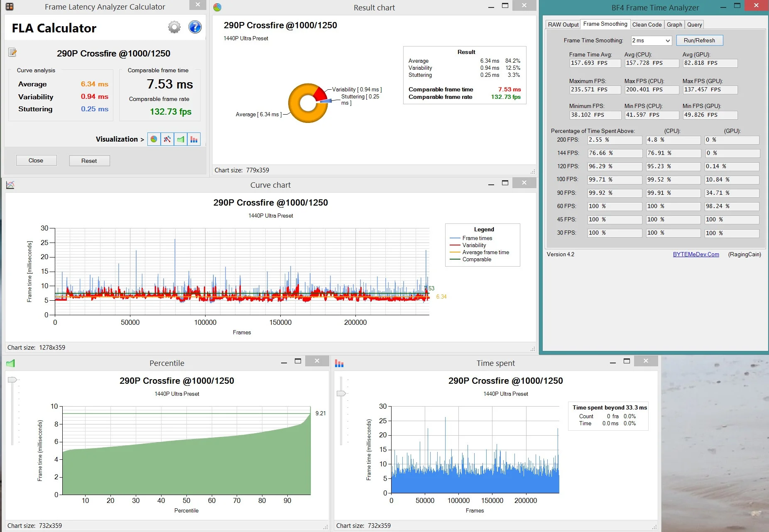Click the Time spent chart vertical slider handle
The width and height of the screenshot is (769, 532).
341,393
